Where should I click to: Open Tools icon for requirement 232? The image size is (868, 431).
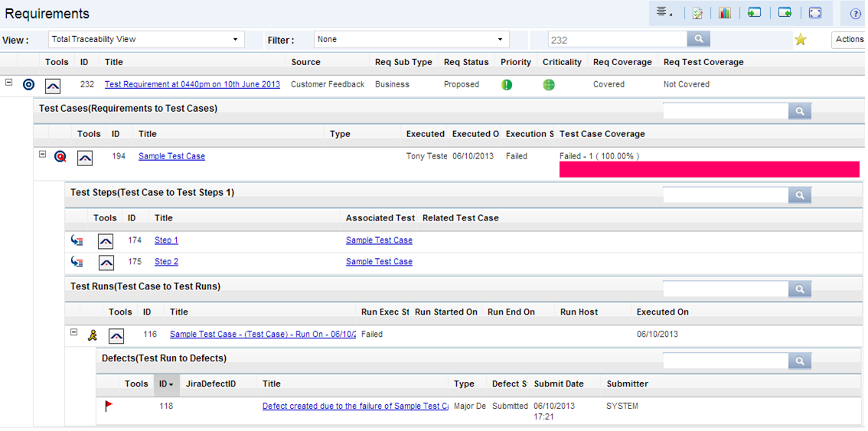coord(53,85)
